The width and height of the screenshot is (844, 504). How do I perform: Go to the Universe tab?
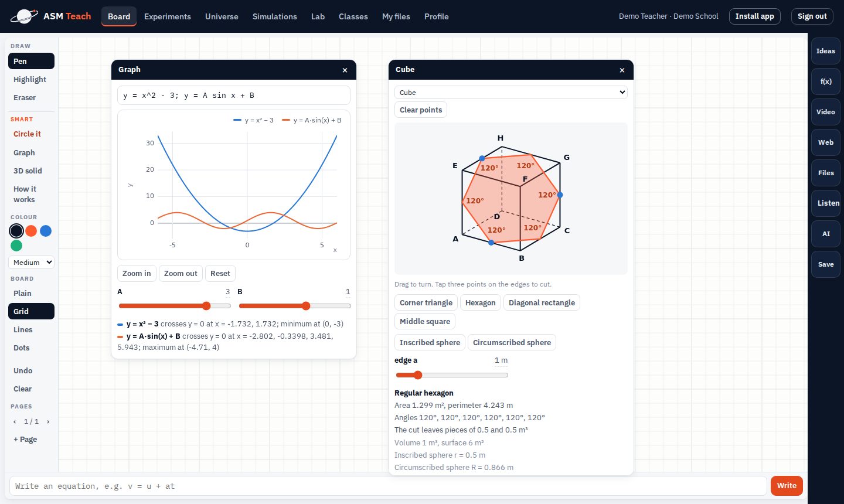[x=222, y=16]
